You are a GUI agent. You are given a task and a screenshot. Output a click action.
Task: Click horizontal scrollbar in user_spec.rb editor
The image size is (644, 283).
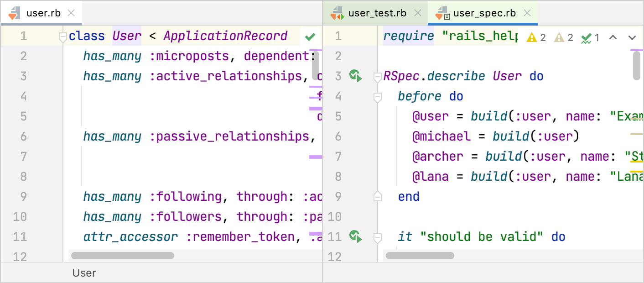coord(420,256)
